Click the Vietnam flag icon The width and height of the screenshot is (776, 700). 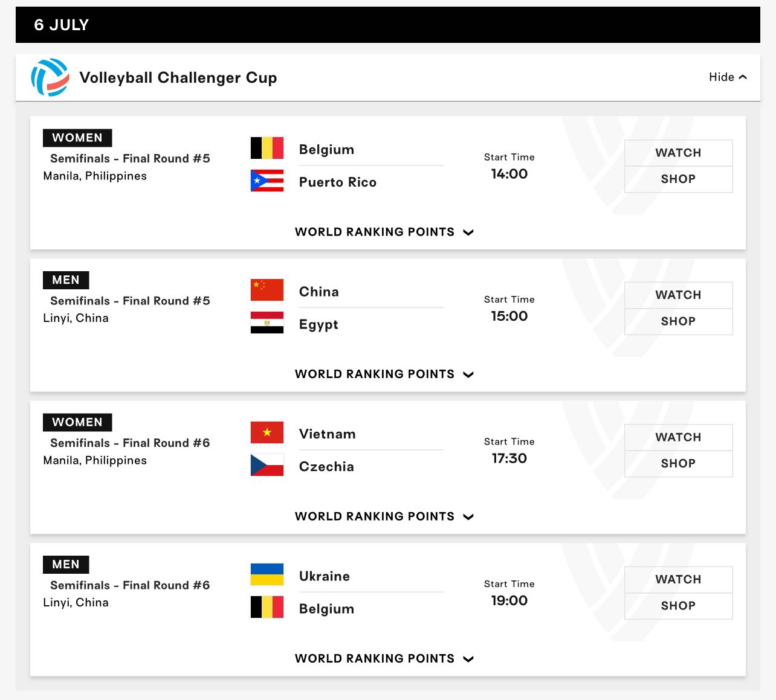pyautogui.click(x=267, y=432)
